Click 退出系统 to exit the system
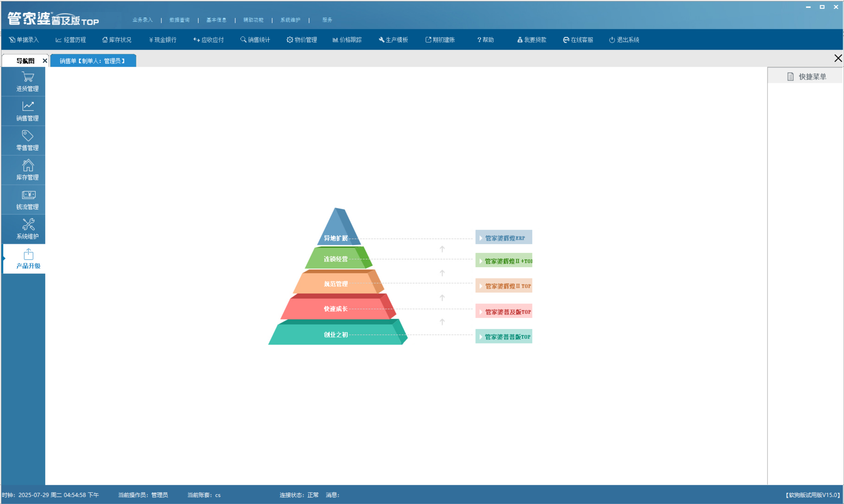 tap(624, 40)
